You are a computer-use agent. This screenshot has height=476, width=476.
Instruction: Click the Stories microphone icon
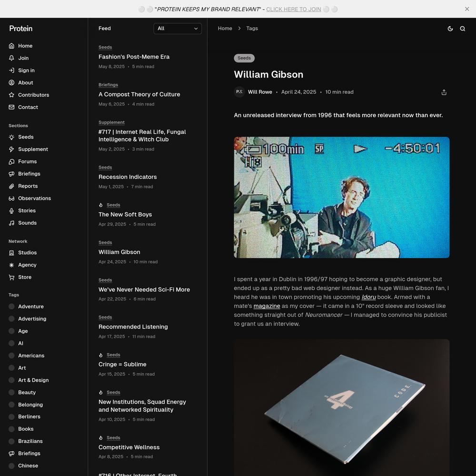(x=11, y=211)
